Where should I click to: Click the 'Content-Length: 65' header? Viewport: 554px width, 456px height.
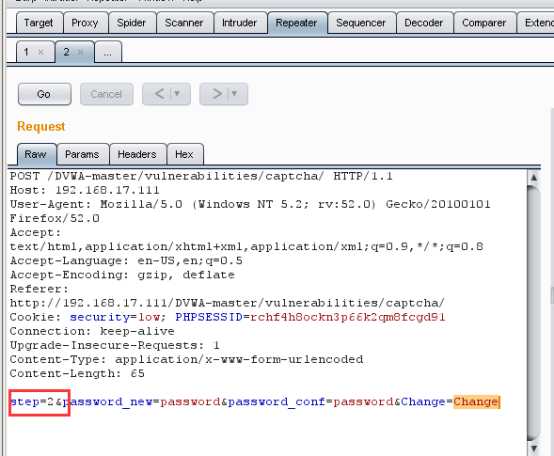tap(77, 374)
